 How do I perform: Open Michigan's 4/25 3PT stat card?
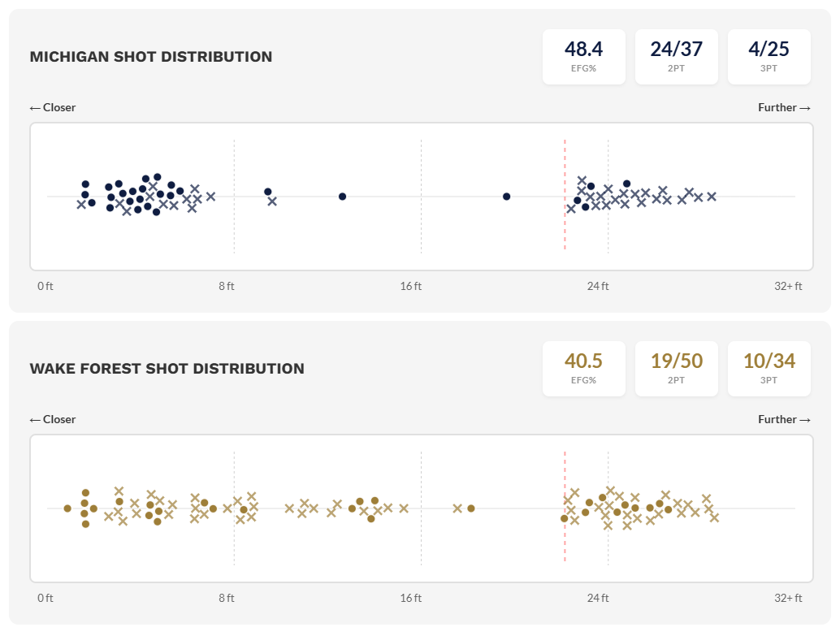(x=769, y=56)
